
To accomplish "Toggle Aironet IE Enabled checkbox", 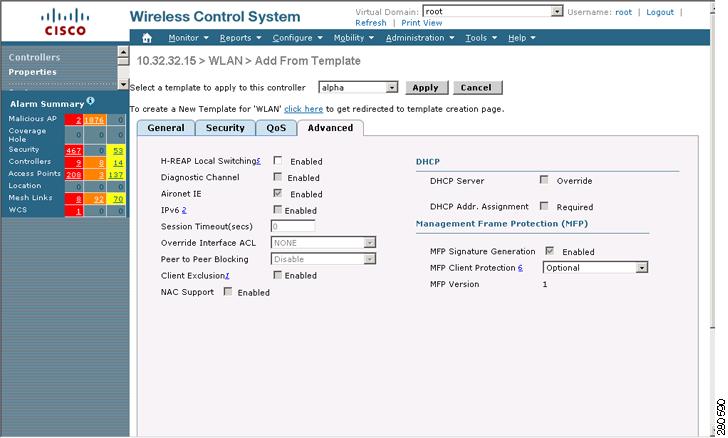I will tap(278, 193).
